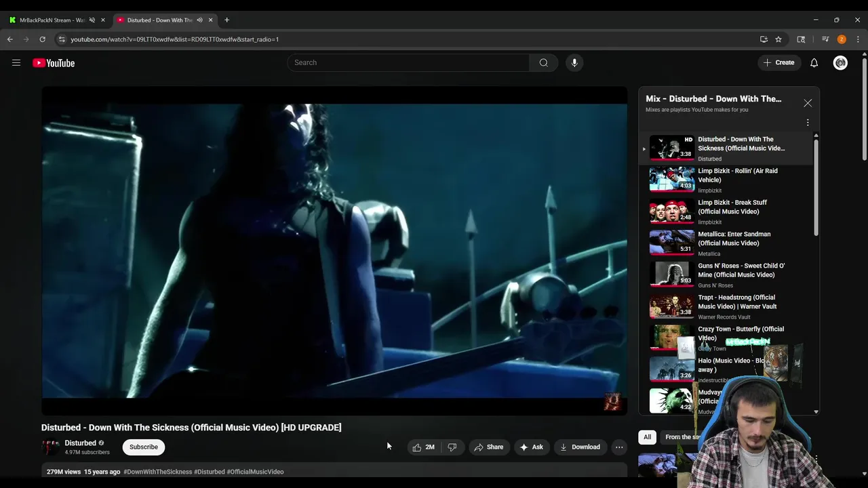The width and height of the screenshot is (868, 488).
Task: Open the #OfficialMusicVideo hashtag
Action: coord(255,472)
